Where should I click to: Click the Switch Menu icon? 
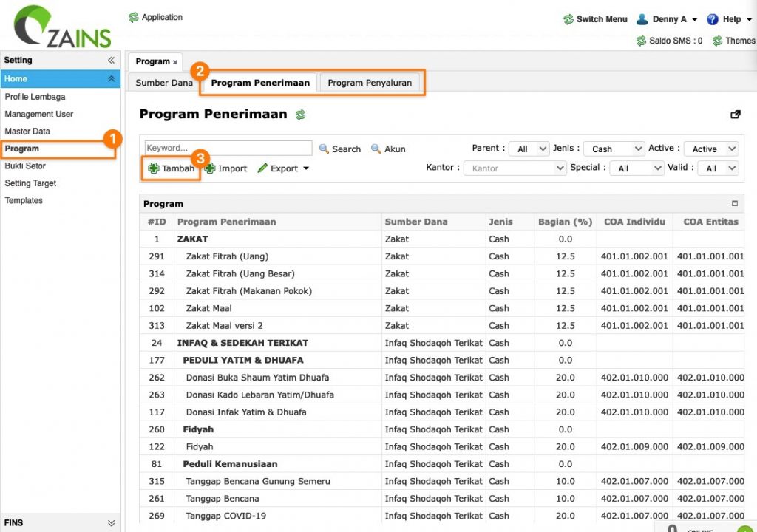click(568, 19)
